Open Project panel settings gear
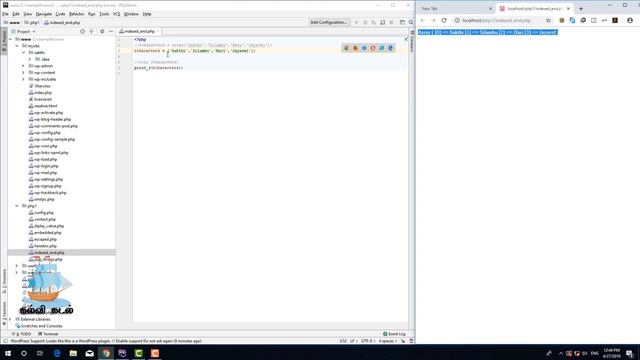 click(102, 31)
